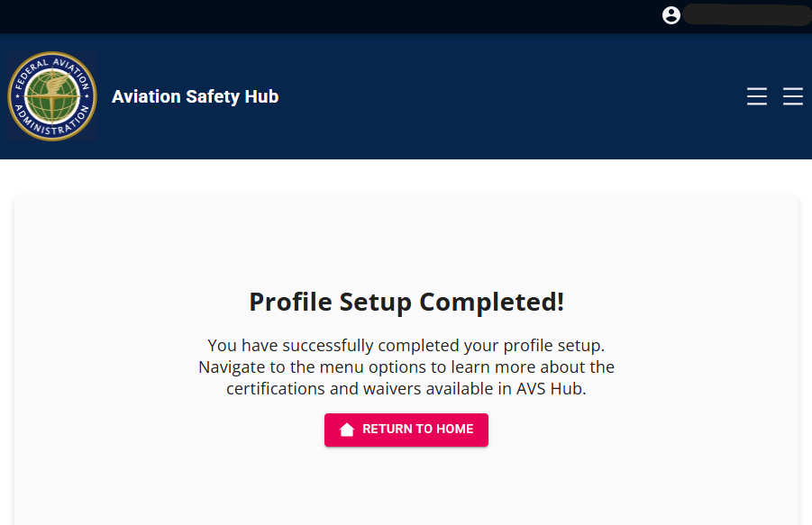Click 'AVS Hub' in the confirmation message
Viewport: 812px width, 525px height.
click(x=551, y=390)
